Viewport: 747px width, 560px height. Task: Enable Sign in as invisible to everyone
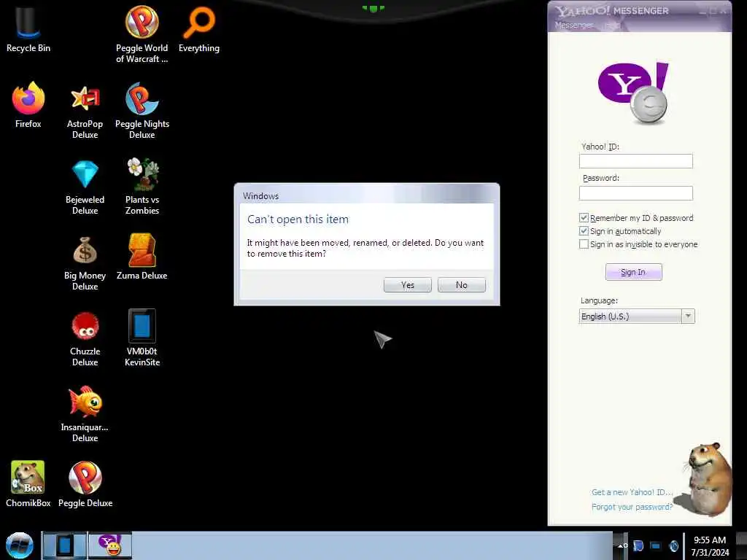point(584,244)
